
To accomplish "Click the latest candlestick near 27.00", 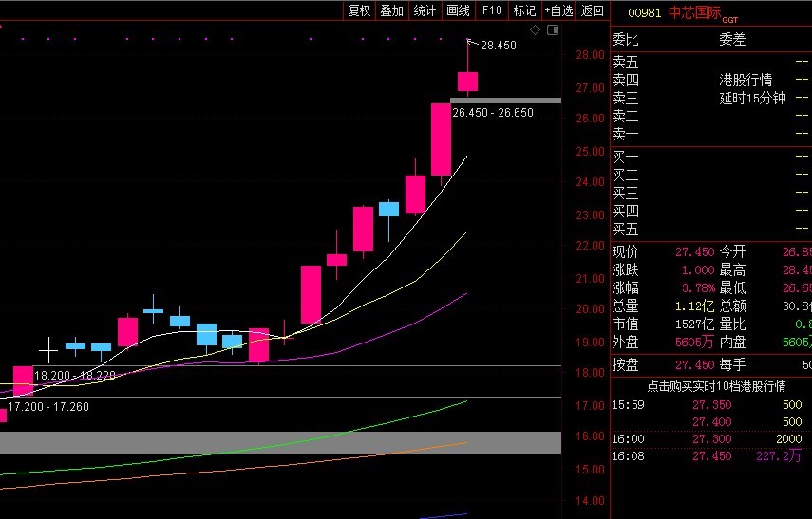I will point(467,82).
